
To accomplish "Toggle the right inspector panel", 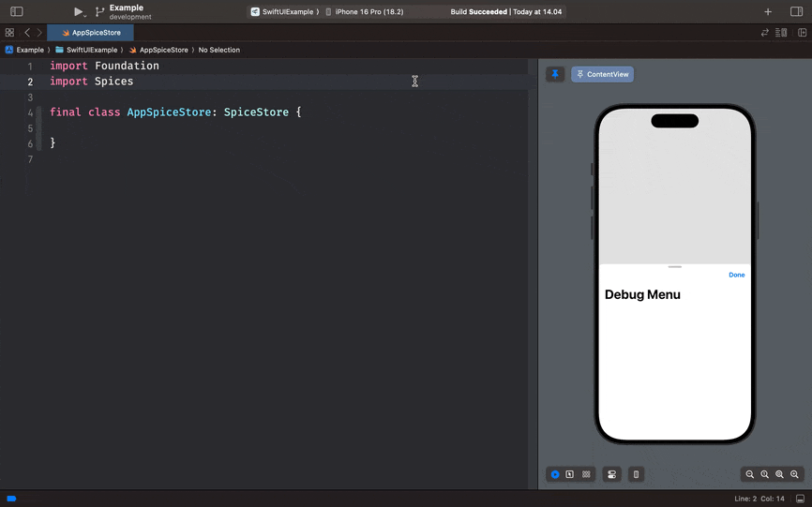I will (x=796, y=12).
